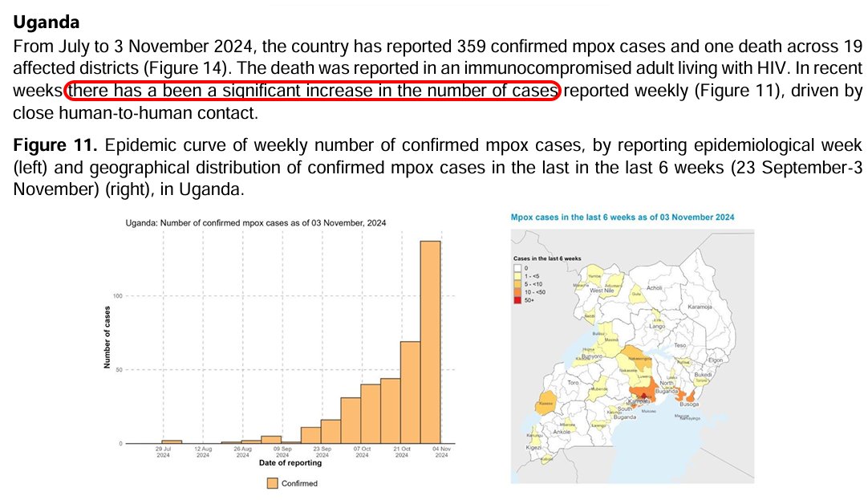Click the text "359 confirmed mpox cases"
Viewport: 868px width, 500px height.
[558, 46]
